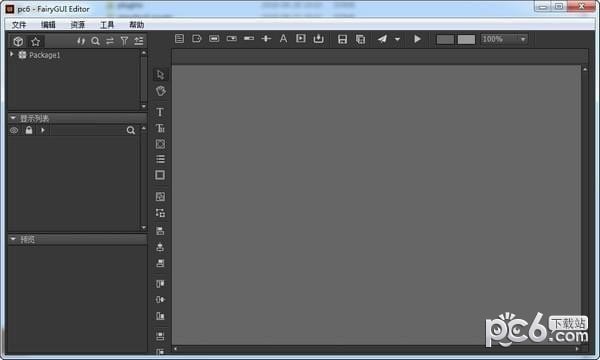Screen dimensions: 600x360
Task: Collapse the 预览 preview panel
Action: pos(13,239)
